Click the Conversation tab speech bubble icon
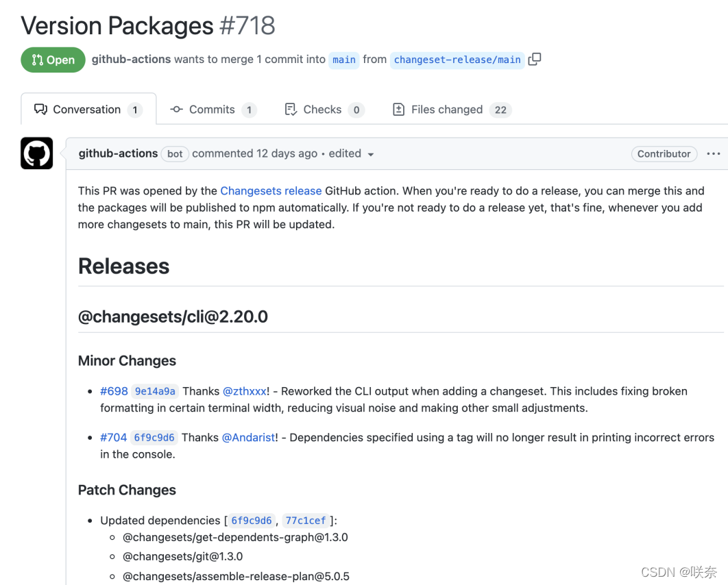Image resolution: width=728 pixels, height=585 pixels. coord(40,110)
